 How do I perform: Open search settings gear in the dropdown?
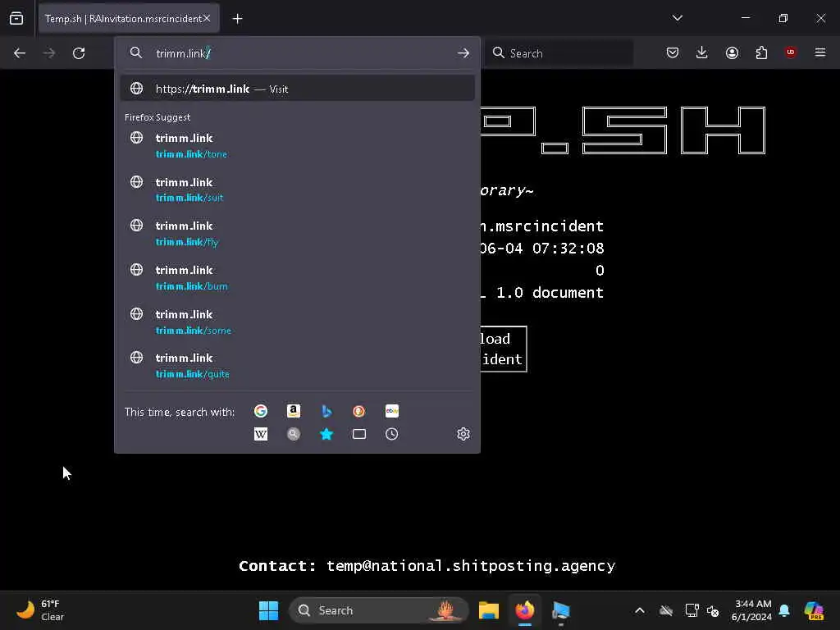click(x=463, y=434)
